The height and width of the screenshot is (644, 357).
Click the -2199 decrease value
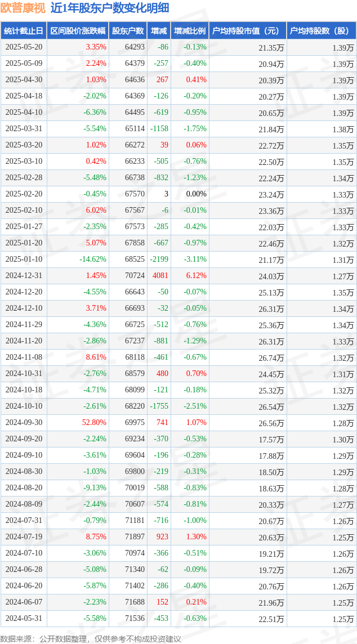point(159,260)
